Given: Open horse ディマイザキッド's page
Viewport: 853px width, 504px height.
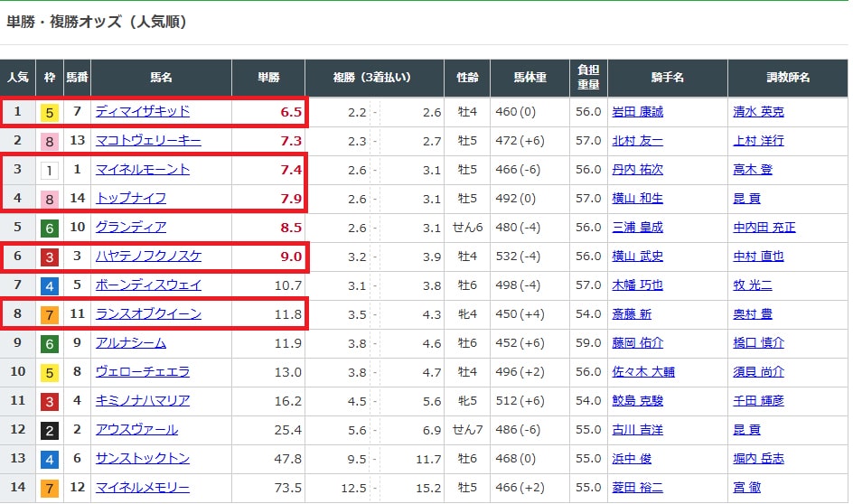Looking at the screenshot, I should coord(143,112).
